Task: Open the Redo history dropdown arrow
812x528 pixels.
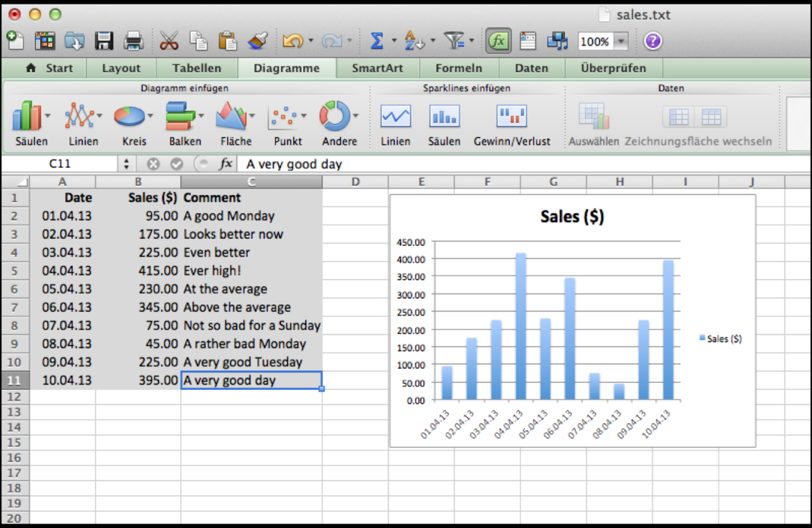Action: pyautogui.click(x=350, y=41)
